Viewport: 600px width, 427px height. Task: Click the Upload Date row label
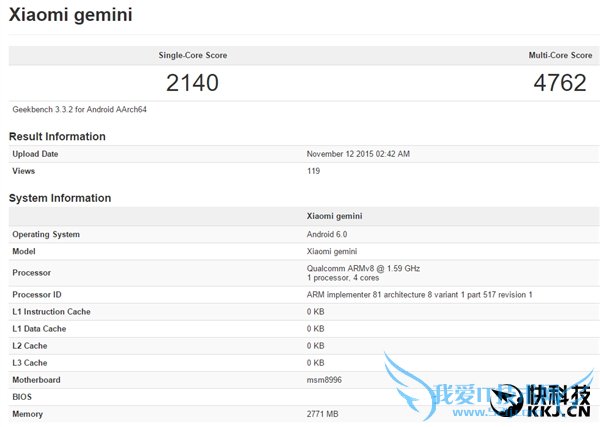coord(35,154)
